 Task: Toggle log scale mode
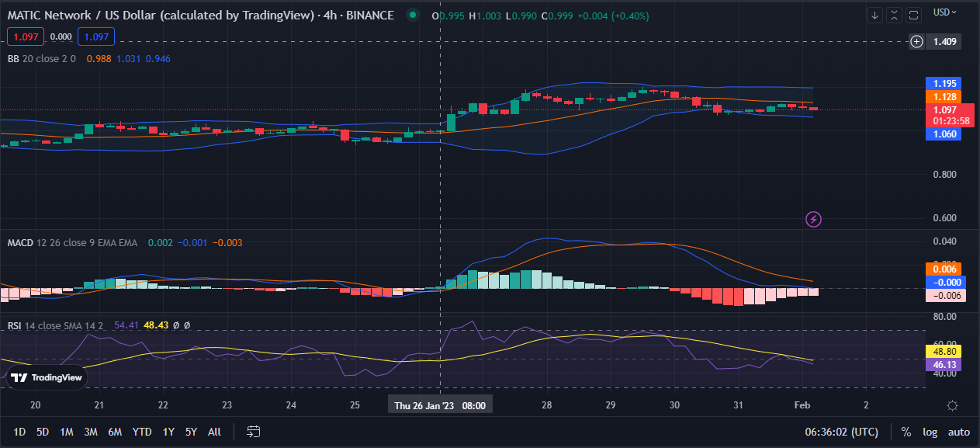pos(930,432)
